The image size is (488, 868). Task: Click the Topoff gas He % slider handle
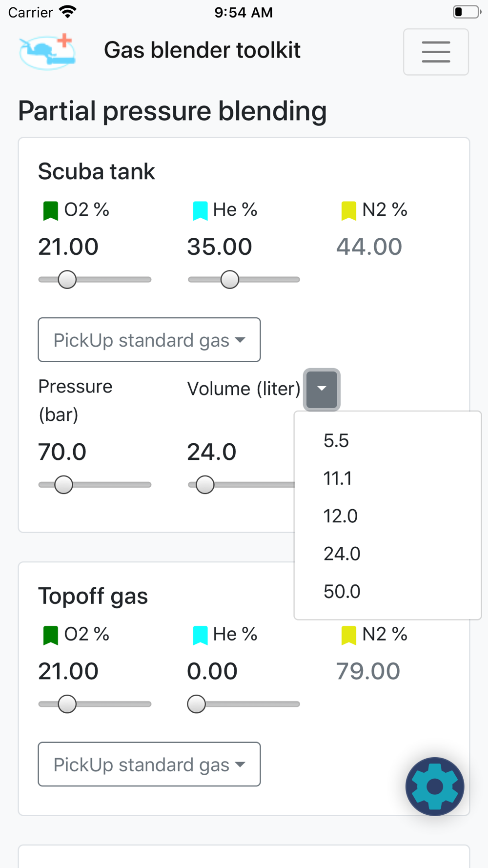(196, 704)
